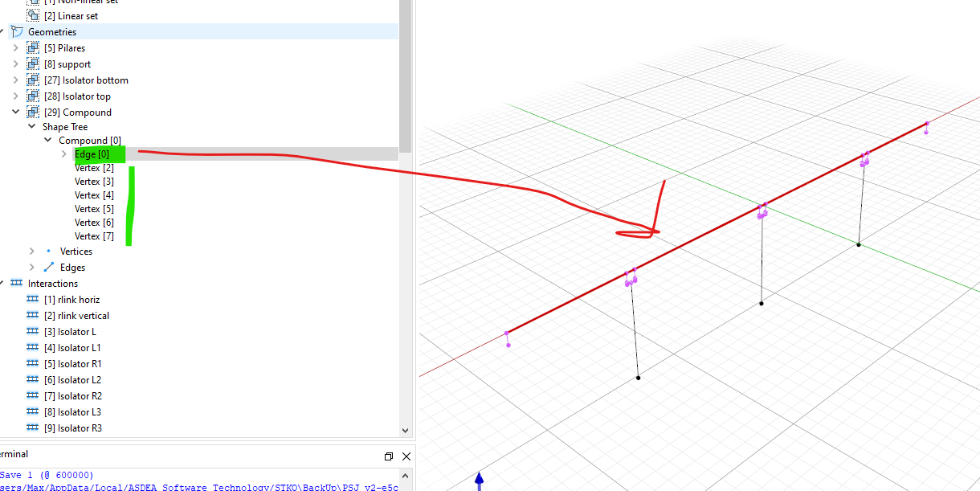Click the blue Z-axis arrow in viewport

[x=480, y=480]
